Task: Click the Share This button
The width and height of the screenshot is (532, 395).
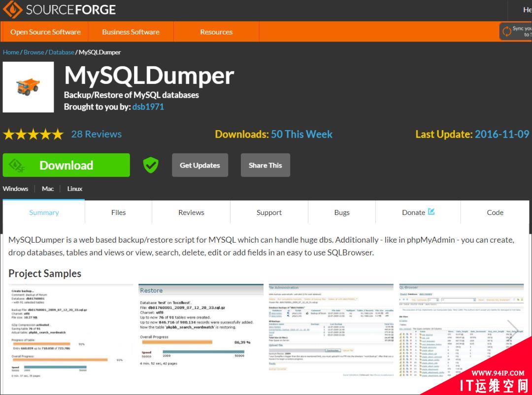Action: pos(266,165)
